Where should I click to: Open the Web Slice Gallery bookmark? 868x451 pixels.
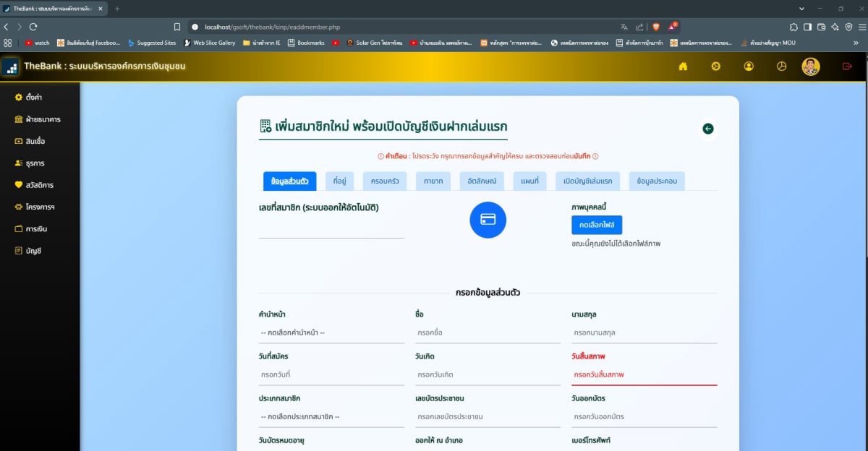(x=210, y=43)
